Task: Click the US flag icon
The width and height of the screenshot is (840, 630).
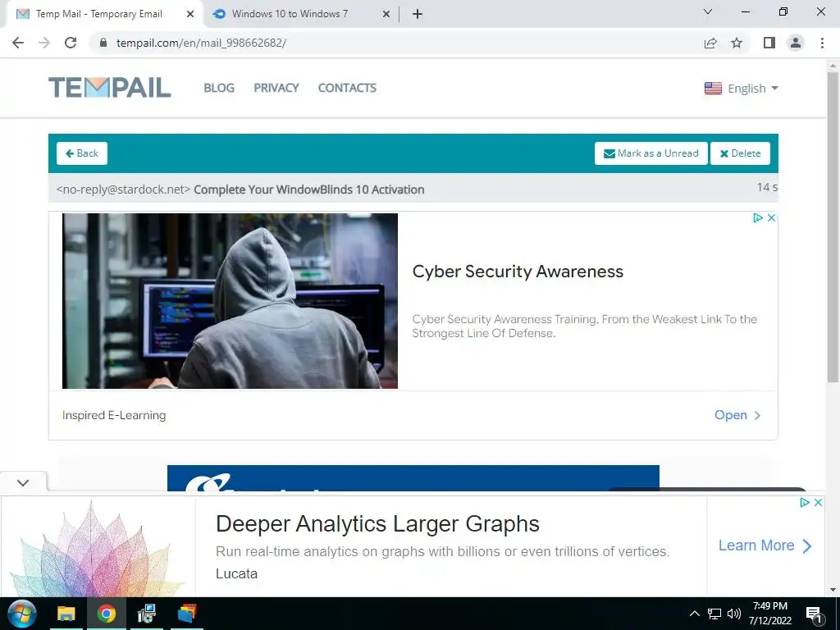Action: (x=713, y=89)
